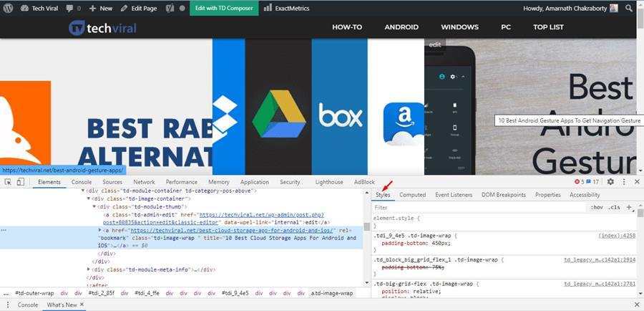This screenshot has height=311, width=644.
Task: Click the wp-admin post.php href link in DOM
Action: 213,219
